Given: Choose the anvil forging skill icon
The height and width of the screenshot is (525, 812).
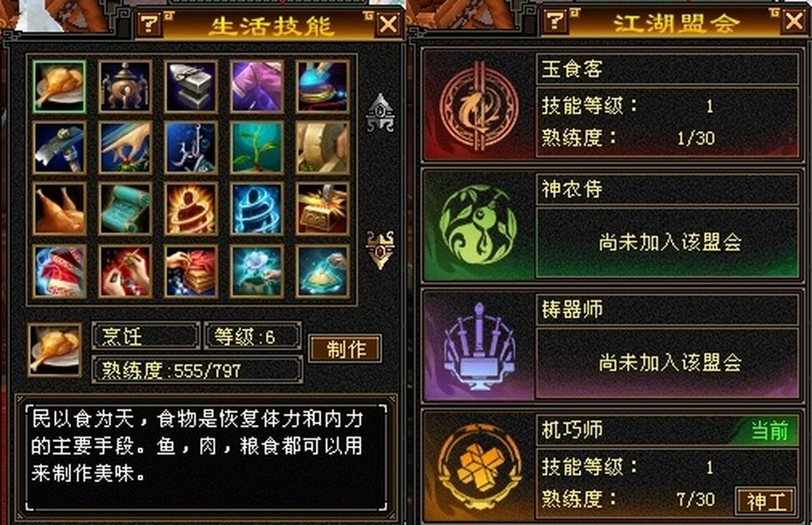Looking at the screenshot, I should 191,87.
